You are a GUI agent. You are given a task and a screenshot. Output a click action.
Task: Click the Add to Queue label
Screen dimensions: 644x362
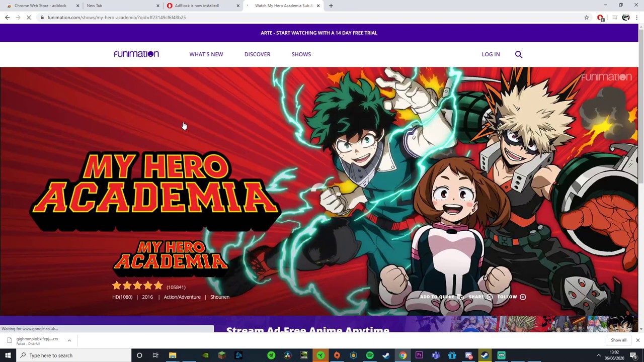click(x=437, y=297)
